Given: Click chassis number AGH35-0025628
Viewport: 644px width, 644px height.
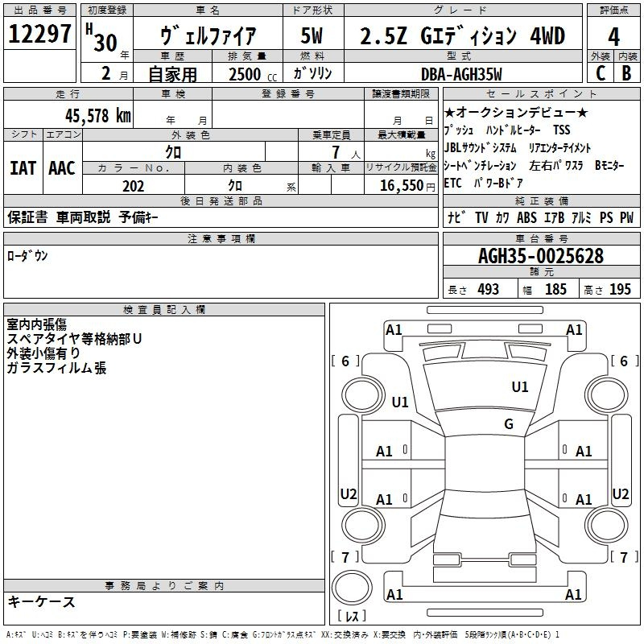Looking at the screenshot, I should tap(541, 256).
